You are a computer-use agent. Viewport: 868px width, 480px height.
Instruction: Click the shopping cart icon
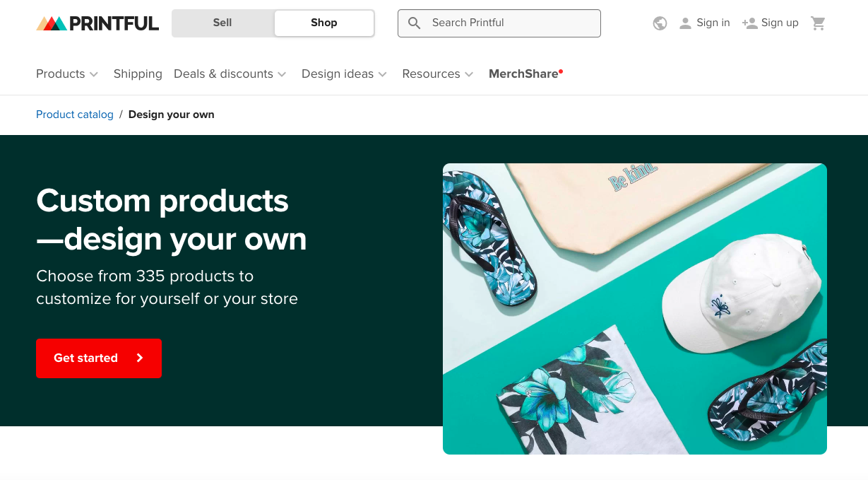tap(818, 23)
